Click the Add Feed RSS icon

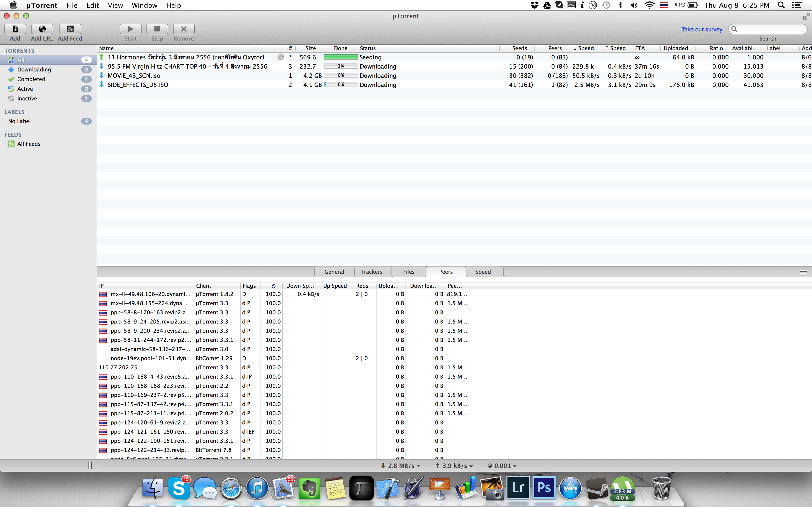tap(70, 29)
